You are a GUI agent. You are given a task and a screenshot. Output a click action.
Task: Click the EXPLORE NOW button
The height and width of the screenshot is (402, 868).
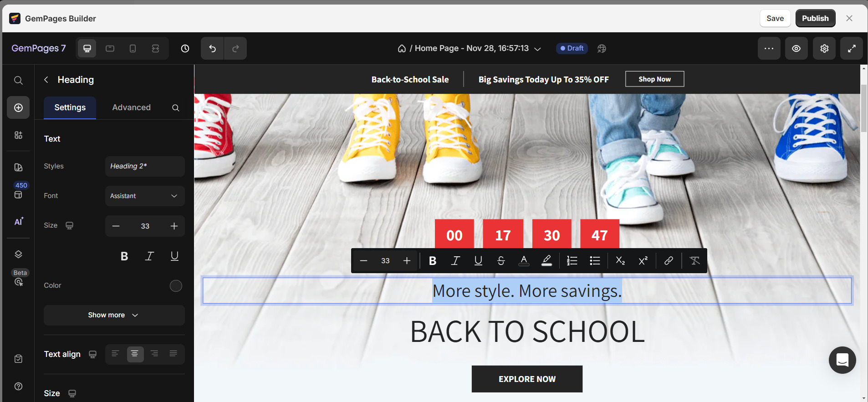click(527, 379)
